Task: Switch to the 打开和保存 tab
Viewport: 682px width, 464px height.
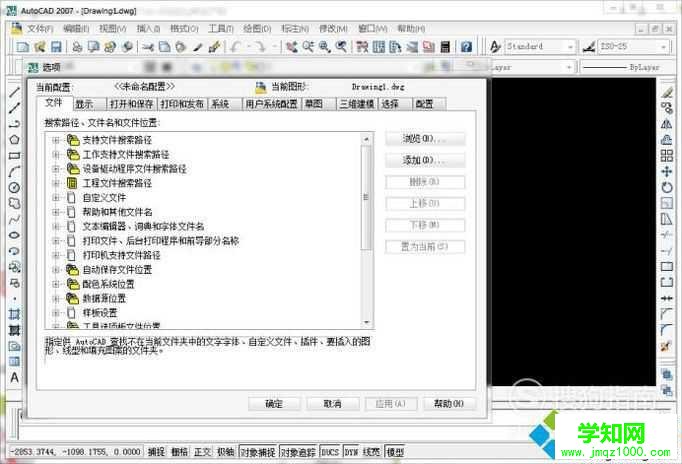Action: (x=131, y=104)
